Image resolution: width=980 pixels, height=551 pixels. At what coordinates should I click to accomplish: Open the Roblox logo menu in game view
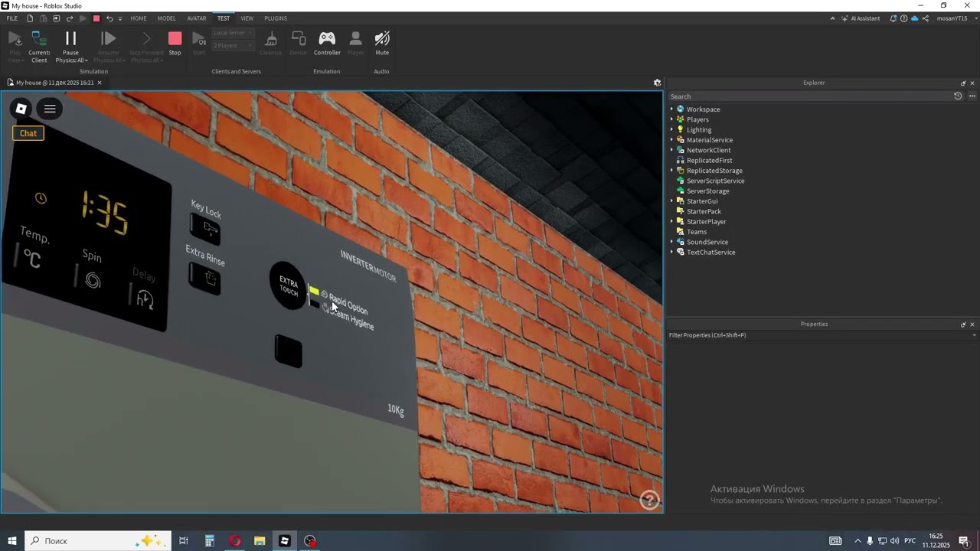21,109
